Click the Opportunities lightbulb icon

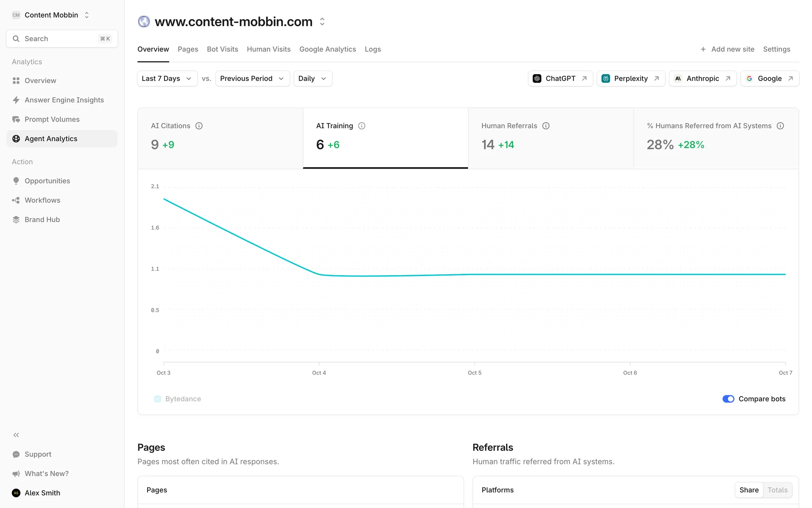[x=16, y=181]
